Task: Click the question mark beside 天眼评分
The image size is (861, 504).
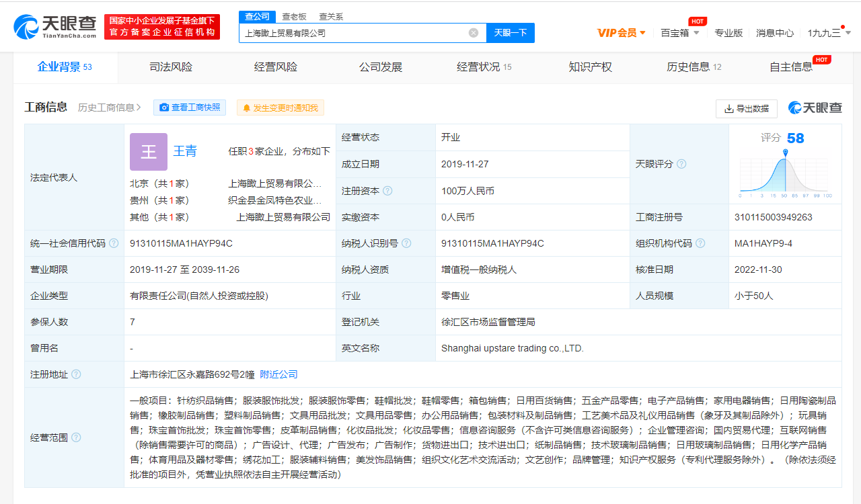Action: click(x=681, y=163)
